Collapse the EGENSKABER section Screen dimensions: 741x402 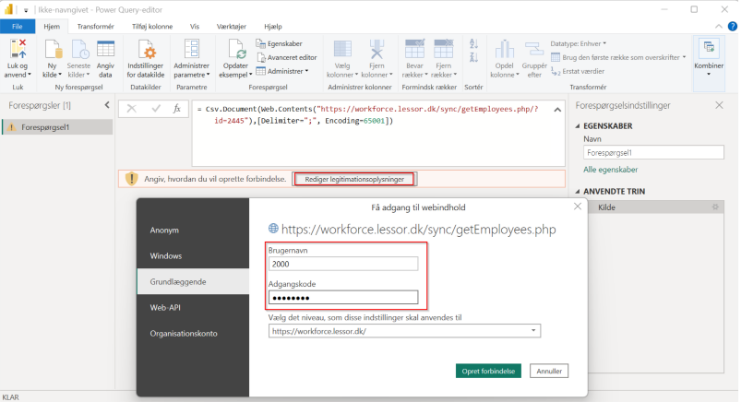click(x=577, y=126)
